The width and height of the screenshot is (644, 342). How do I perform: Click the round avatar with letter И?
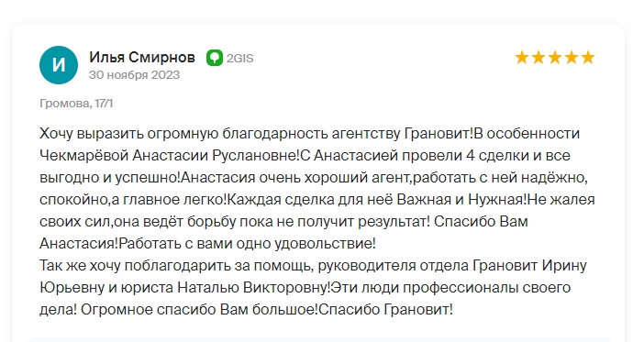[59, 65]
